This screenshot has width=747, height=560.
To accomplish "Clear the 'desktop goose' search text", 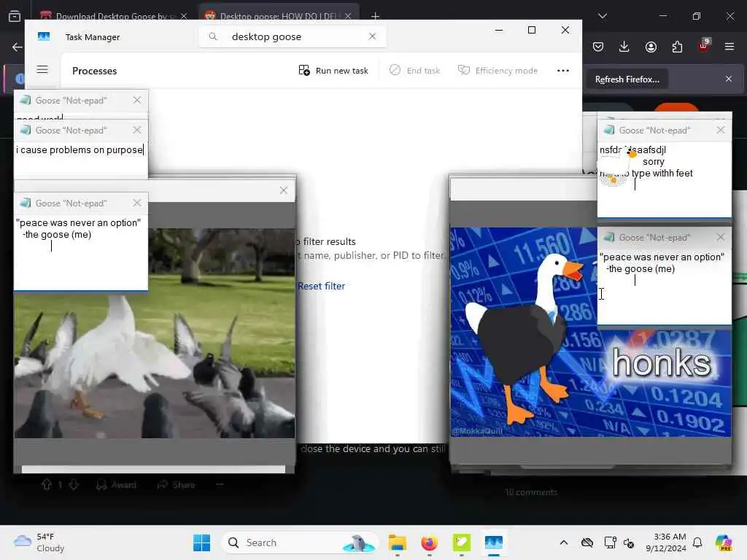I will (372, 36).
